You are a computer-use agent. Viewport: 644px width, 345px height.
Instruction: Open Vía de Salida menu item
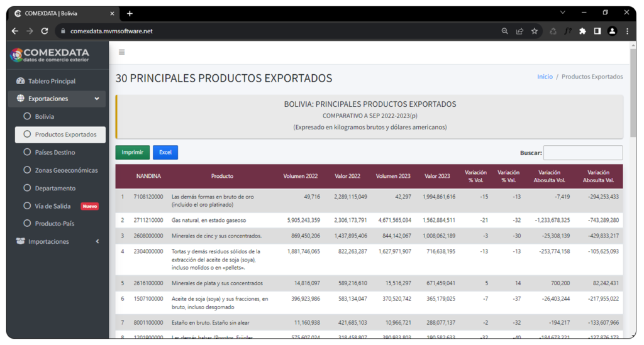click(x=53, y=206)
